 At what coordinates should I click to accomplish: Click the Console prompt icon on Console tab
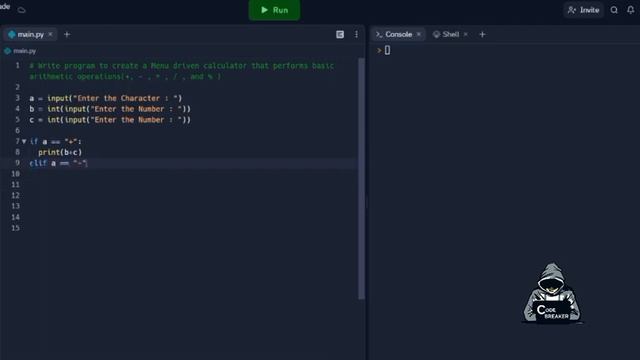(379, 35)
